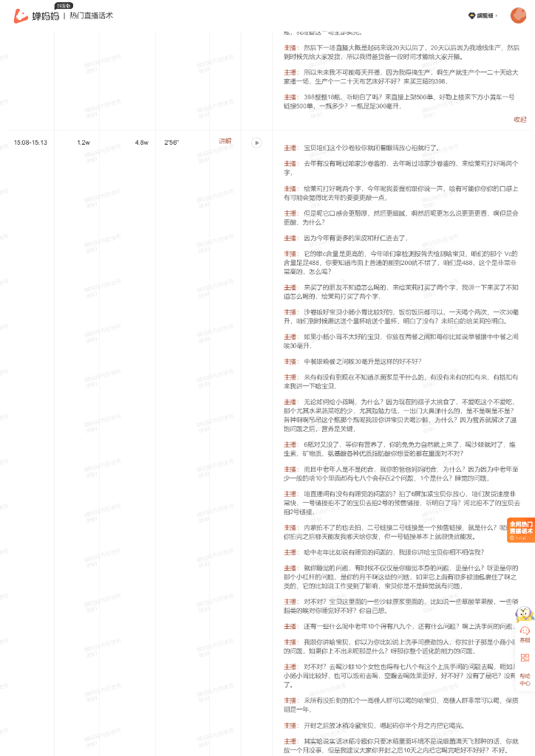This screenshot has width=535, height=756.
Task: Play the 15:08-15:13 segment audio
Action: 256,142
